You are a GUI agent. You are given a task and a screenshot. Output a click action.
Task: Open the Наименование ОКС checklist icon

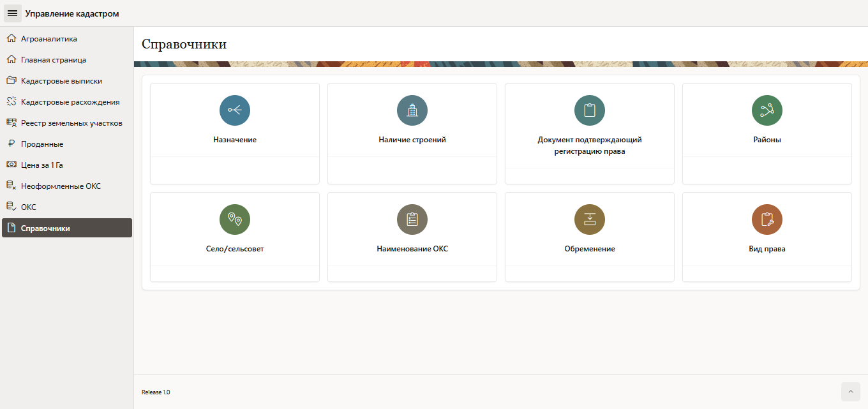point(412,219)
